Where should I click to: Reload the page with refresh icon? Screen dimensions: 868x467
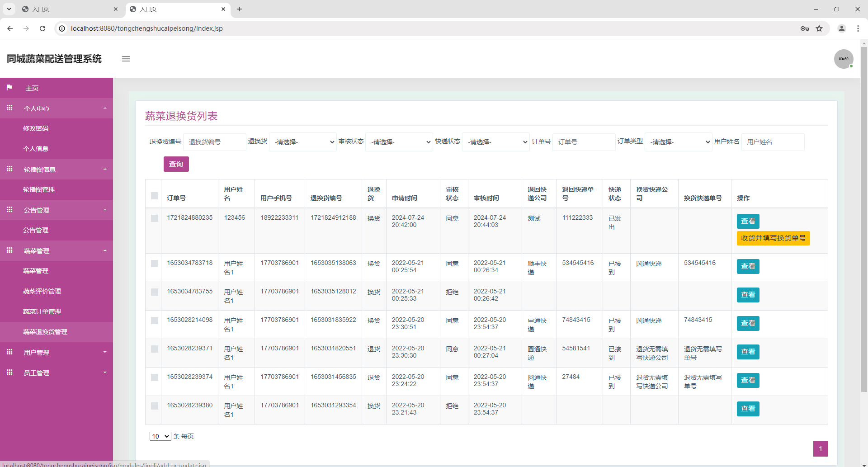[x=42, y=28]
